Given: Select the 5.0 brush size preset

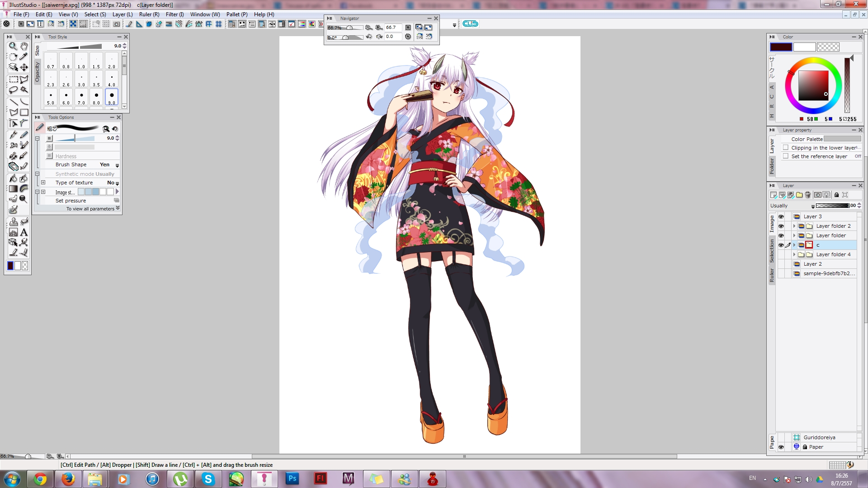Looking at the screenshot, I should coord(51,97).
